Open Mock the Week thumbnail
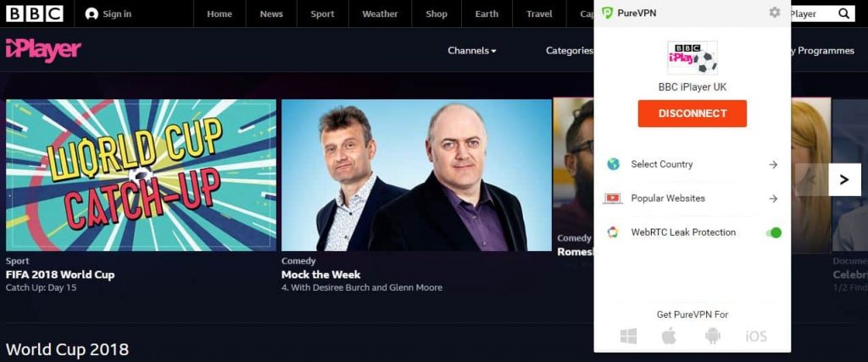The width and height of the screenshot is (868, 362). click(x=416, y=175)
